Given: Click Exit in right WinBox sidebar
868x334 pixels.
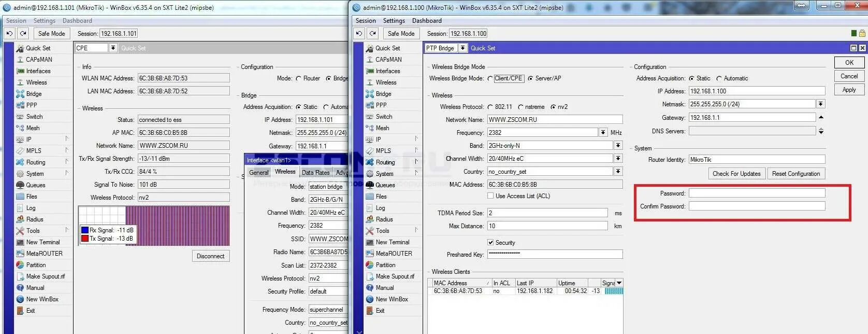Looking at the screenshot, I should [381, 311].
